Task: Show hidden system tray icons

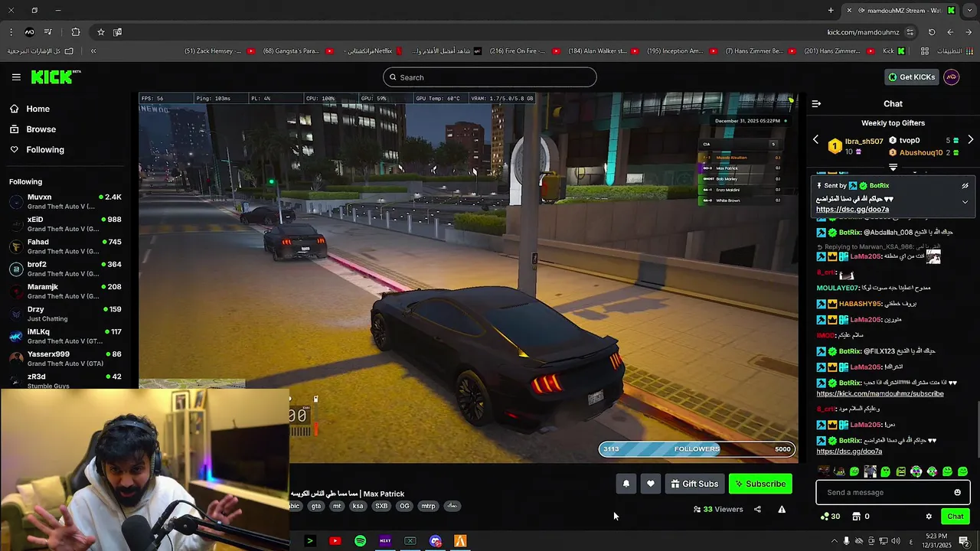Action: click(x=834, y=541)
